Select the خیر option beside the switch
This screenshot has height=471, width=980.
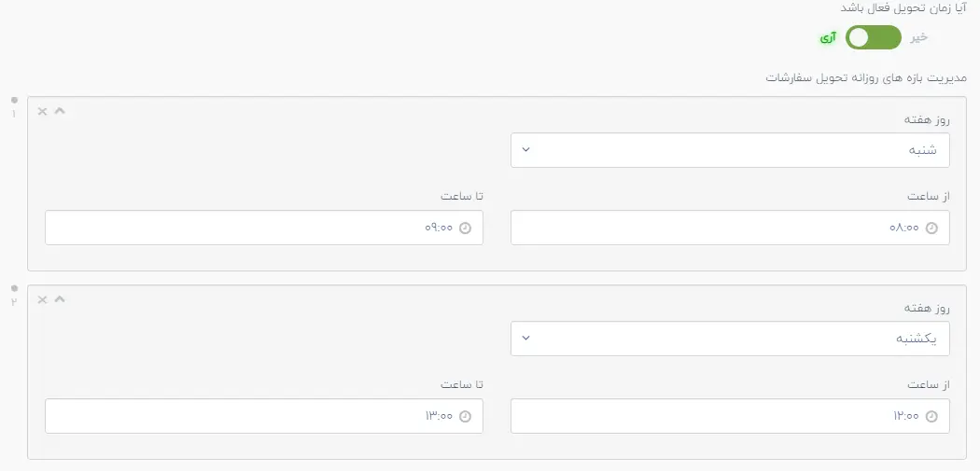pyautogui.click(x=918, y=38)
